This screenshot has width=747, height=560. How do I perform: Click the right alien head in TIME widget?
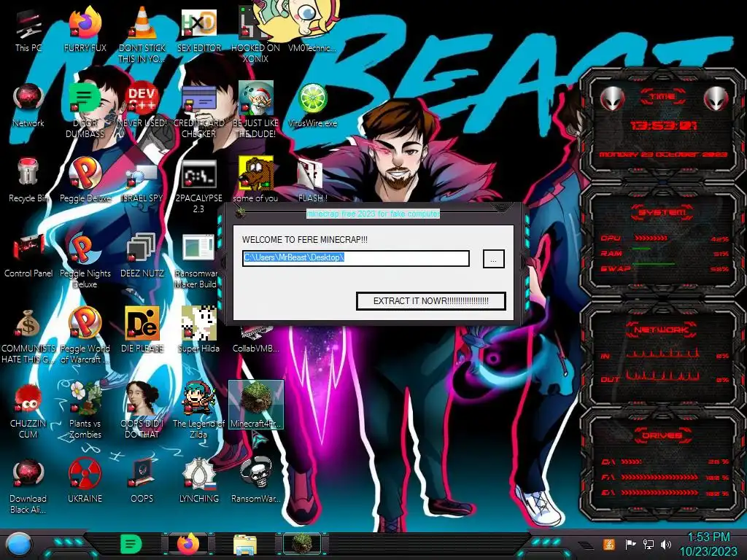pos(716,98)
